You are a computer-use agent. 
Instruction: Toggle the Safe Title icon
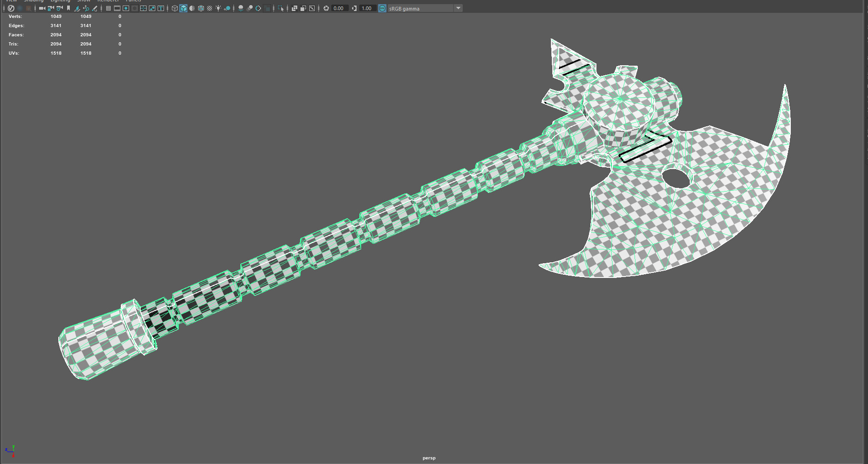(161, 8)
